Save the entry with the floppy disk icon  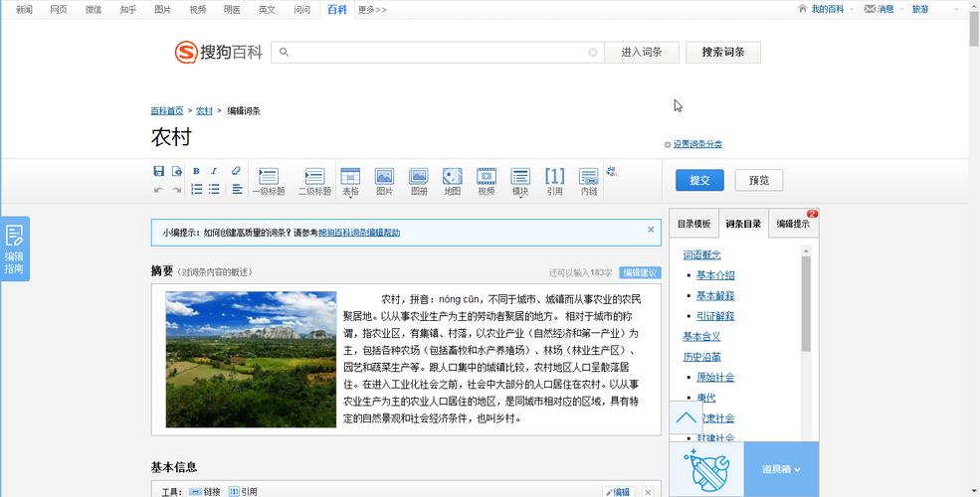coord(159,171)
